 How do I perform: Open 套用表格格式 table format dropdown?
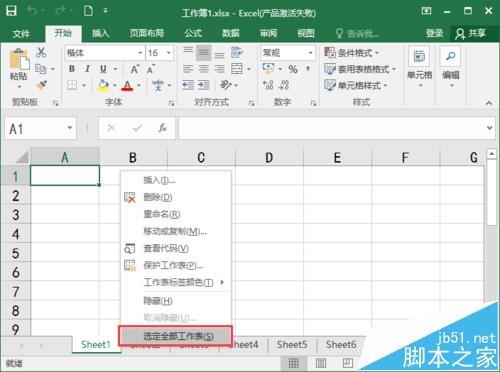(360, 69)
